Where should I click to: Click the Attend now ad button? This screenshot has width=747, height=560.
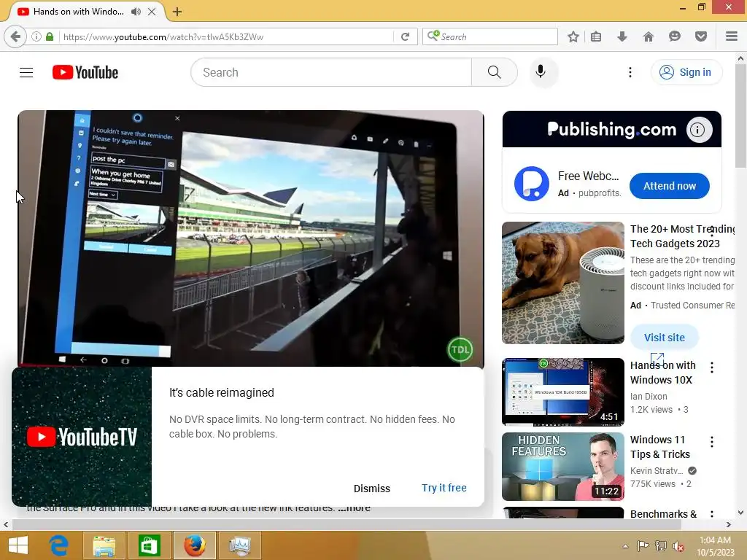[x=670, y=186]
